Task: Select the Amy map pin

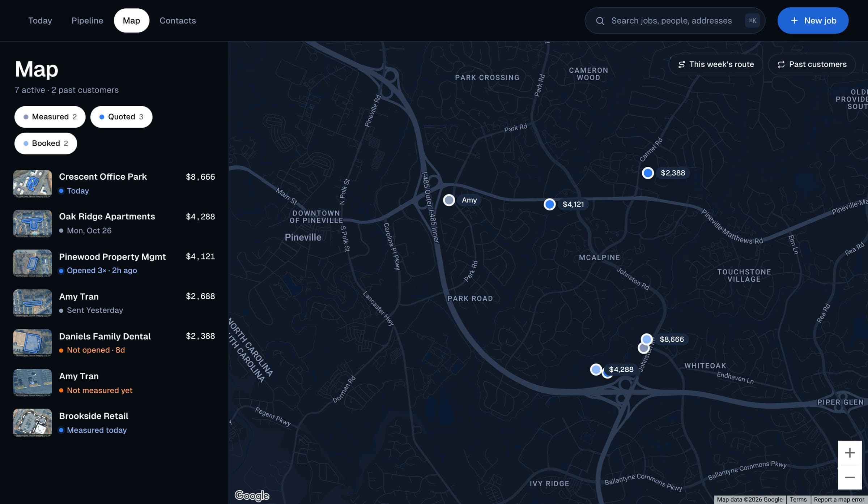Action: click(449, 200)
